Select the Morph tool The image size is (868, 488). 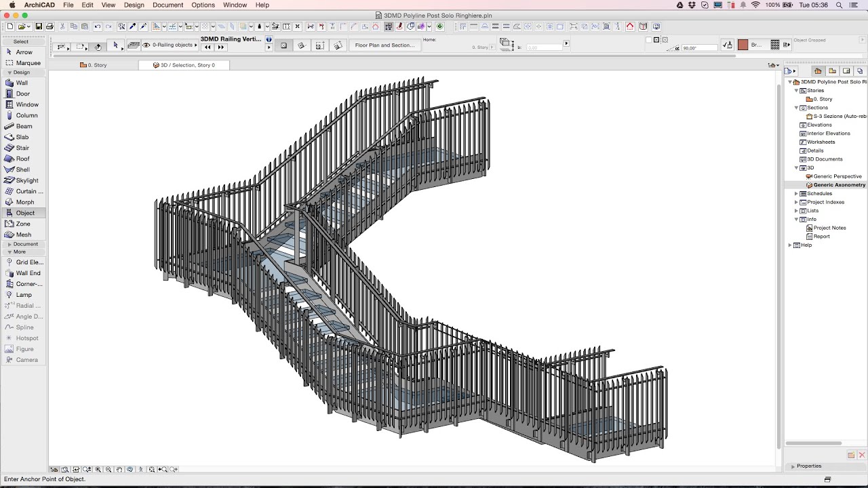click(23, 202)
